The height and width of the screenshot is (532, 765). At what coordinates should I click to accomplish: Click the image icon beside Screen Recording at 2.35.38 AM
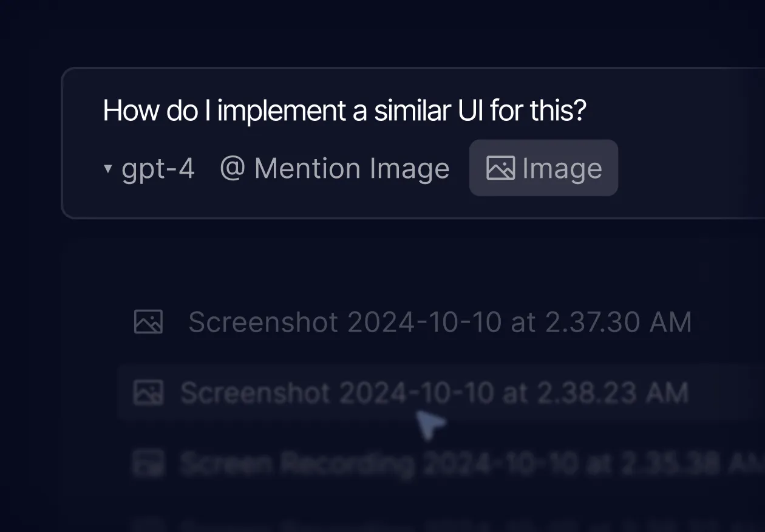pos(148,463)
